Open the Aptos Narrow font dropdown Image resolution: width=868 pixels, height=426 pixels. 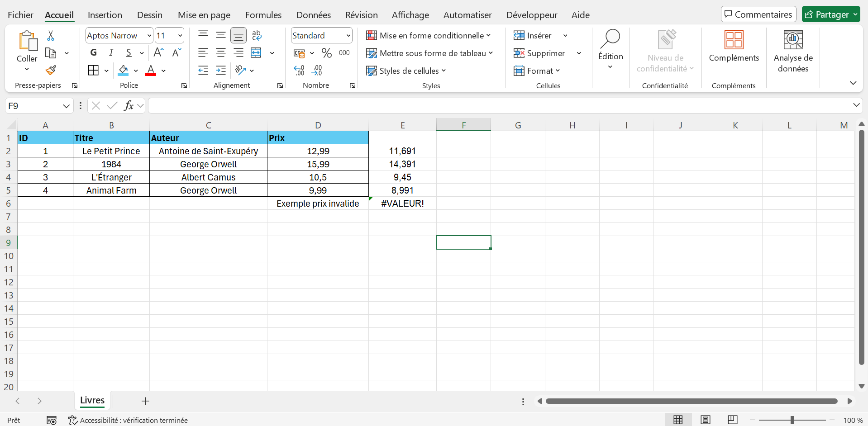(149, 35)
